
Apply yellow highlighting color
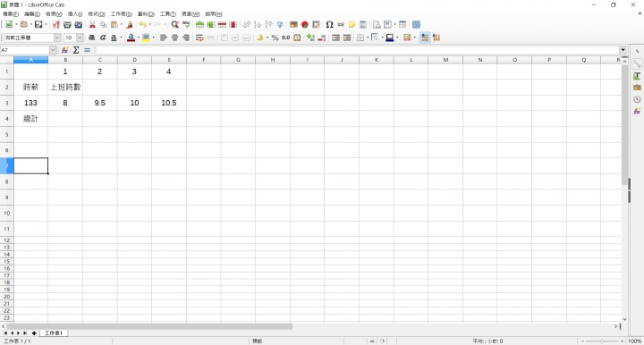pyautogui.click(x=146, y=38)
